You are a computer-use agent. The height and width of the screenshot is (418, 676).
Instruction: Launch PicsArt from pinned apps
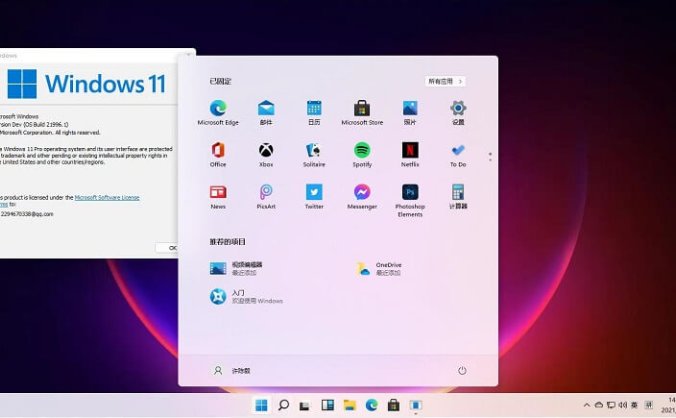coord(266,197)
